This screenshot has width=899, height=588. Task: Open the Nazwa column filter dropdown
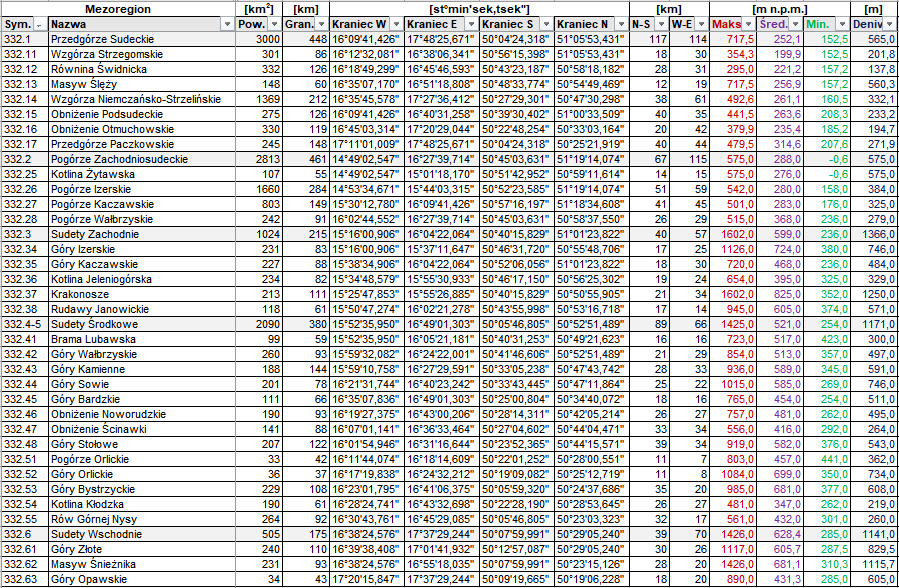pos(228,24)
